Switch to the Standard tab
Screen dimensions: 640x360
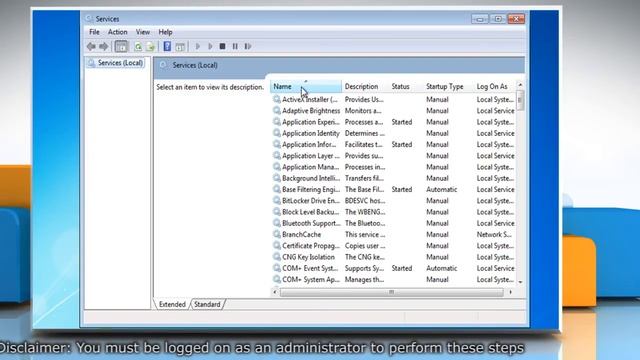click(207, 304)
